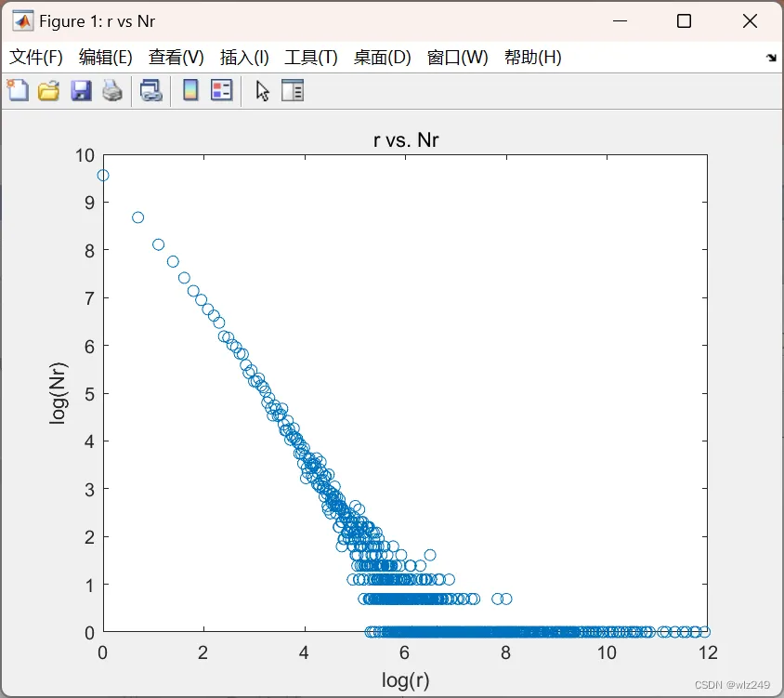Click the dock figure arrow icon

point(771,58)
